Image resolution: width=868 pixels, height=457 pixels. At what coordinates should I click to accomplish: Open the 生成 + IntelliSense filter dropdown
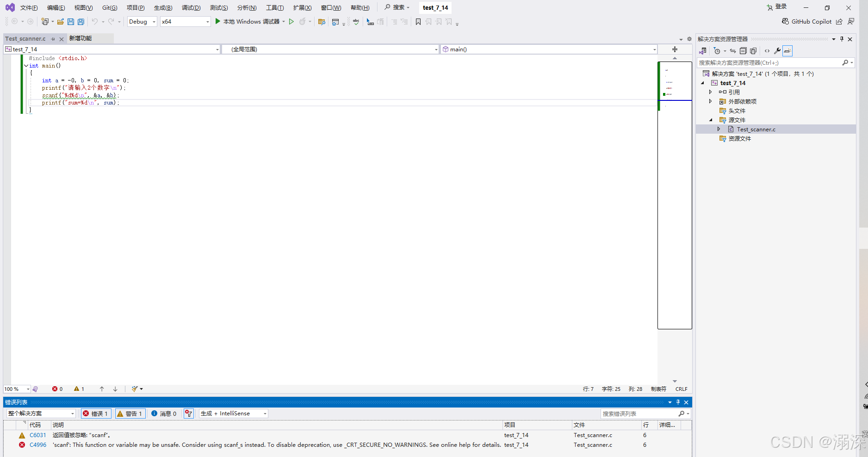[234, 414]
